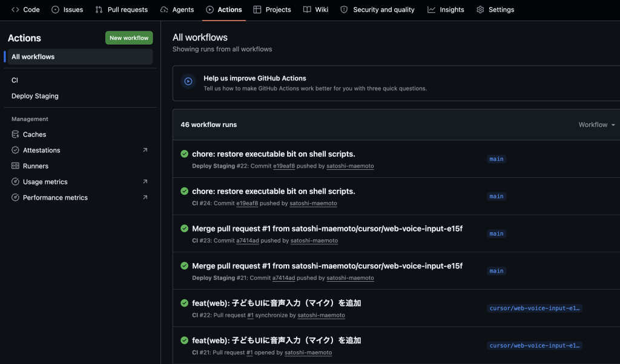Click the Performance metrics gauge icon

[x=15, y=197]
